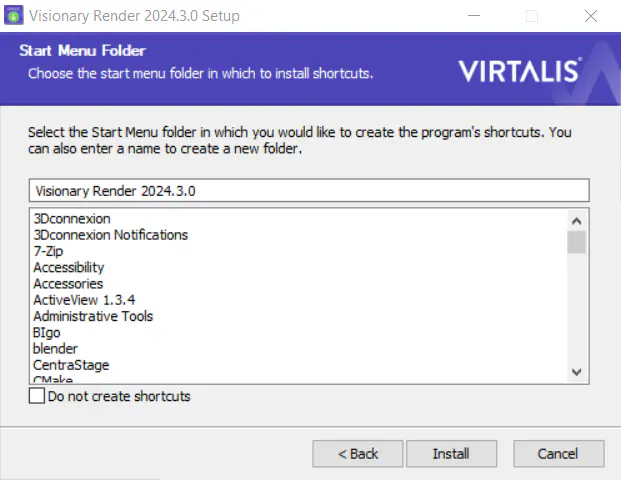The image size is (621, 480).
Task: Enable the Do not create shortcuts checkbox
Action: click(37, 396)
